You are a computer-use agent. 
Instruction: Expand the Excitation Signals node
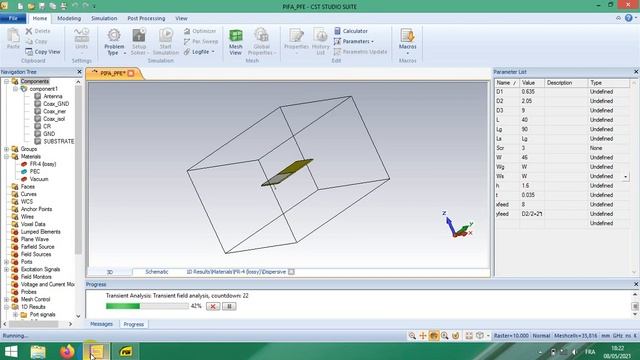7,269
